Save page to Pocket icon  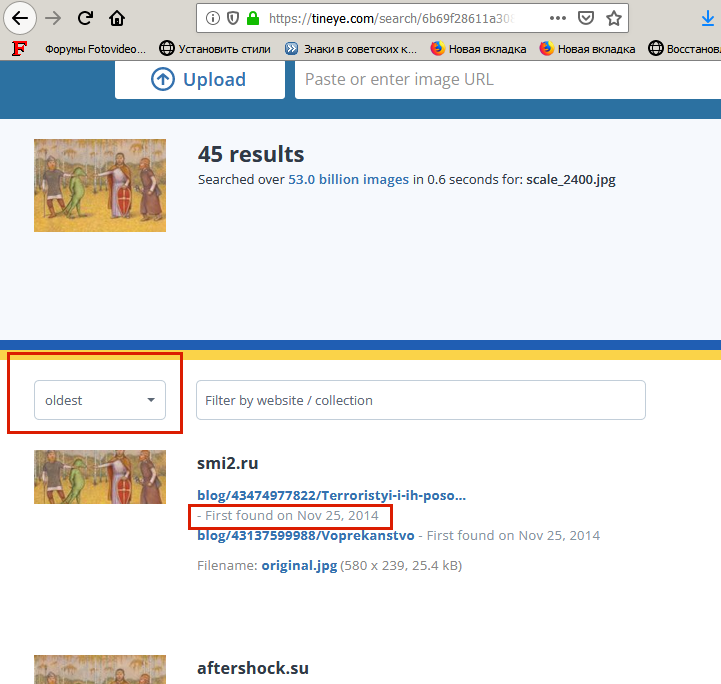click(585, 18)
